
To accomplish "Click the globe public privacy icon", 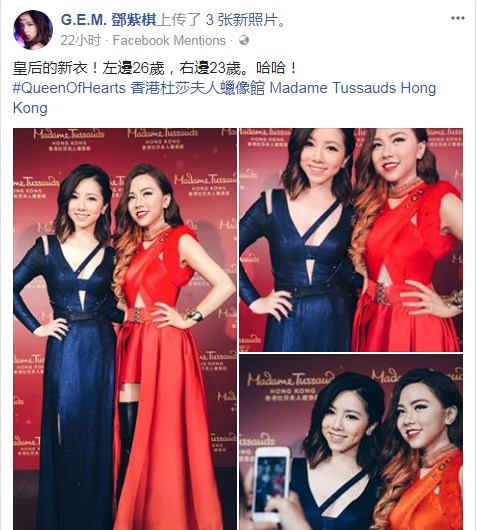I will (244, 40).
